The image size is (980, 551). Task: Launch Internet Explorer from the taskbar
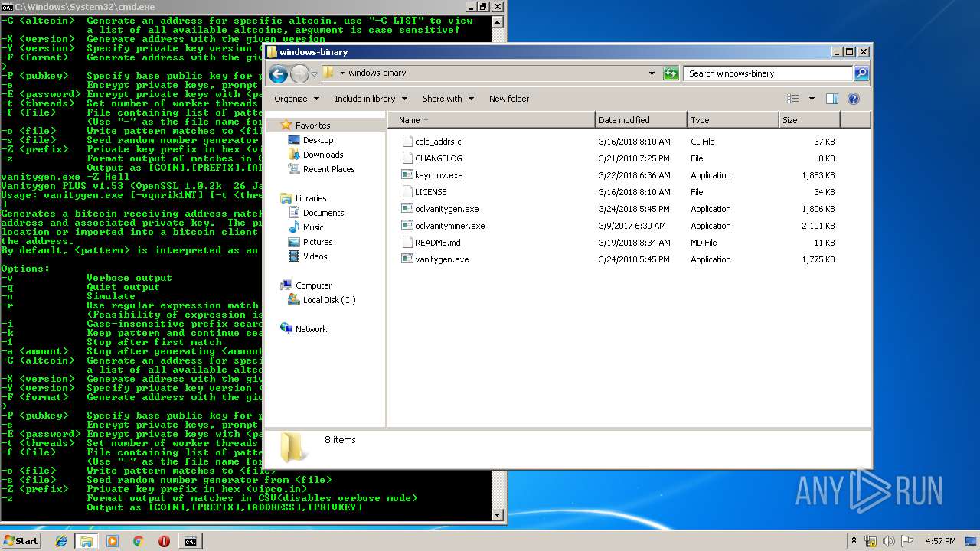point(62,541)
